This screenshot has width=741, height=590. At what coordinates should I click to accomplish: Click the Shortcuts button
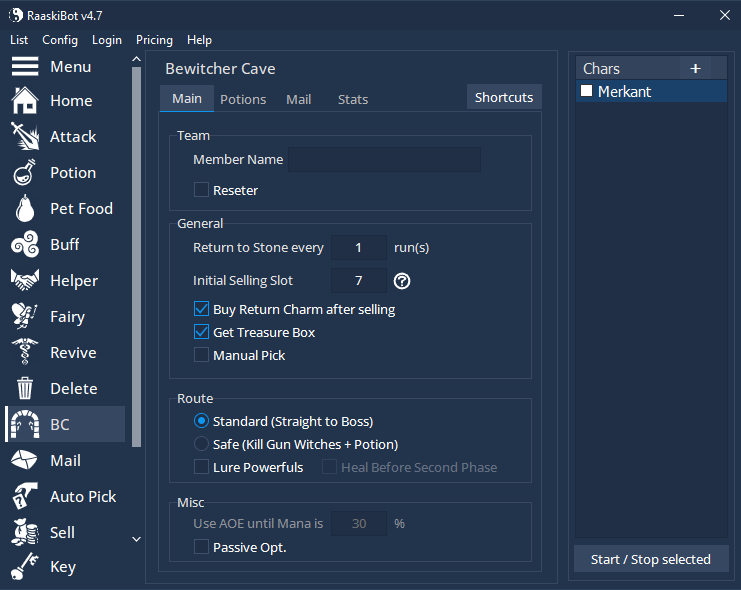click(x=504, y=97)
